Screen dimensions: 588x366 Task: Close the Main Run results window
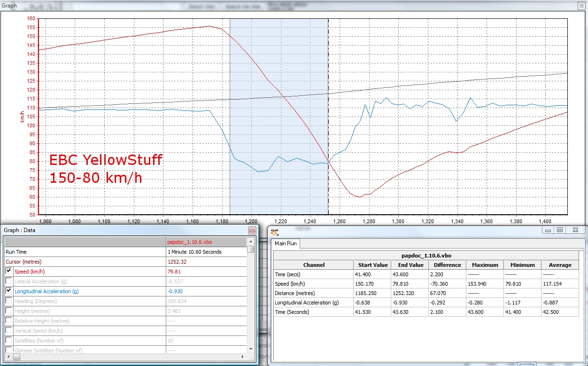click(x=575, y=230)
